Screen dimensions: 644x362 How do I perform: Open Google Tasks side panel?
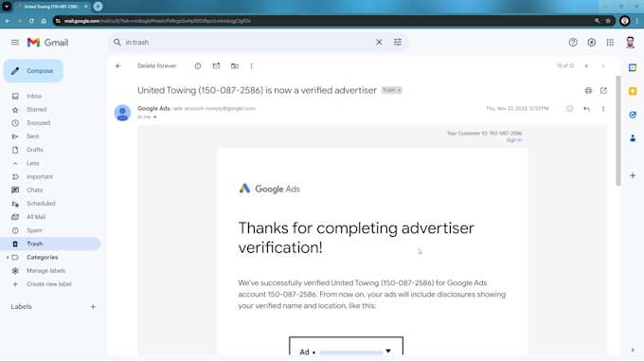[633, 115]
